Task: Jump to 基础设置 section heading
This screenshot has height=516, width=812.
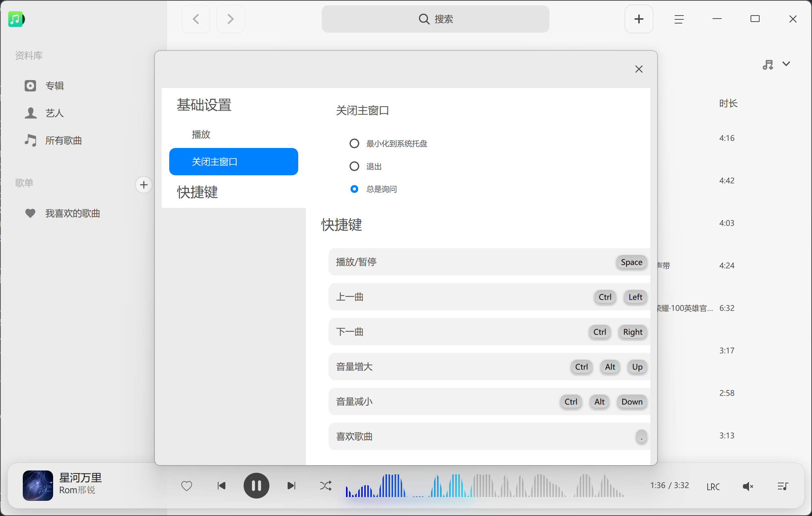Action: tap(204, 105)
